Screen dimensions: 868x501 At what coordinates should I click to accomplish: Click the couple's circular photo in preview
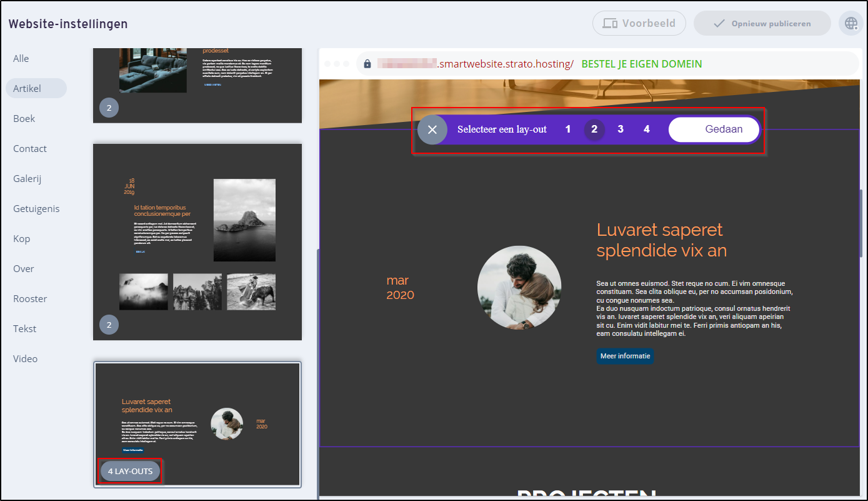pos(519,288)
